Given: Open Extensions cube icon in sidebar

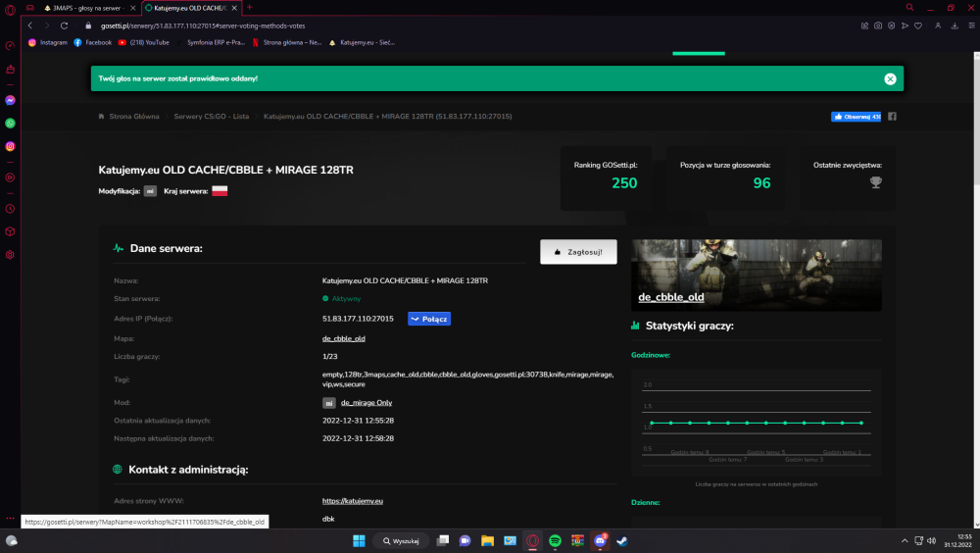Looking at the screenshot, I should pyautogui.click(x=10, y=232).
